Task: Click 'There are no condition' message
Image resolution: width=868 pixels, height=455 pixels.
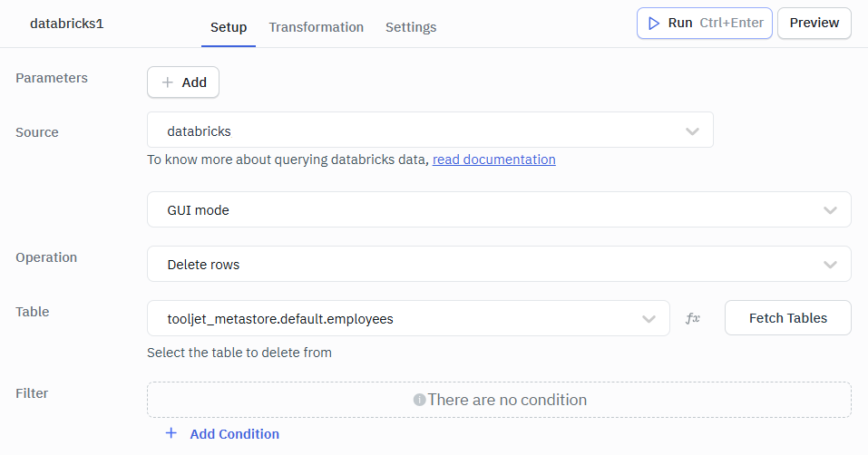Action: tap(507, 400)
